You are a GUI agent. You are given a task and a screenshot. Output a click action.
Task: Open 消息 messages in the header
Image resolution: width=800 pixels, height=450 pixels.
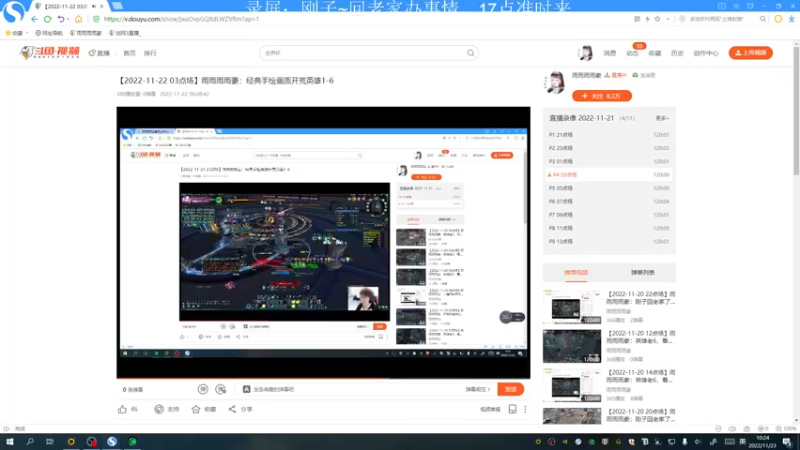pyautogui.click(x=610, y=53)
